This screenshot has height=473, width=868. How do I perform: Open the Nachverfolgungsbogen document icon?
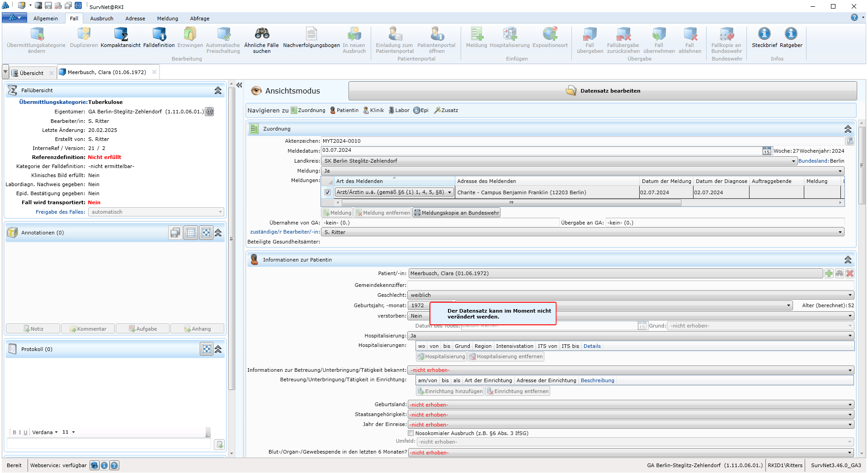[x=311, y=34]
